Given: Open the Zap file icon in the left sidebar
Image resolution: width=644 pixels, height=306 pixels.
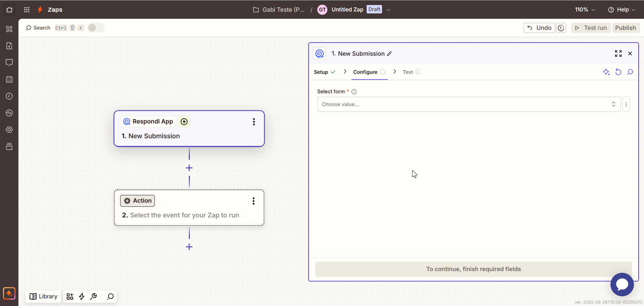Looking at the screenshot, I should (x=9, y=46).
